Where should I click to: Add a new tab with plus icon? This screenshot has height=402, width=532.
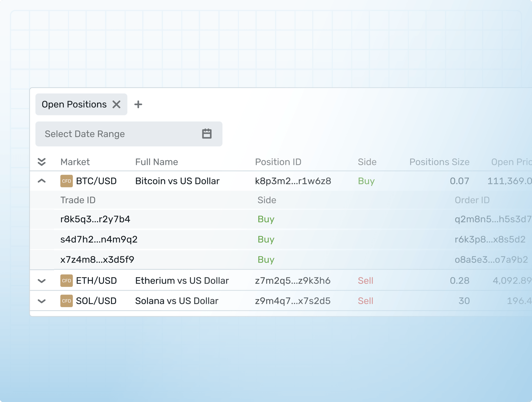[x=138, y=104]
